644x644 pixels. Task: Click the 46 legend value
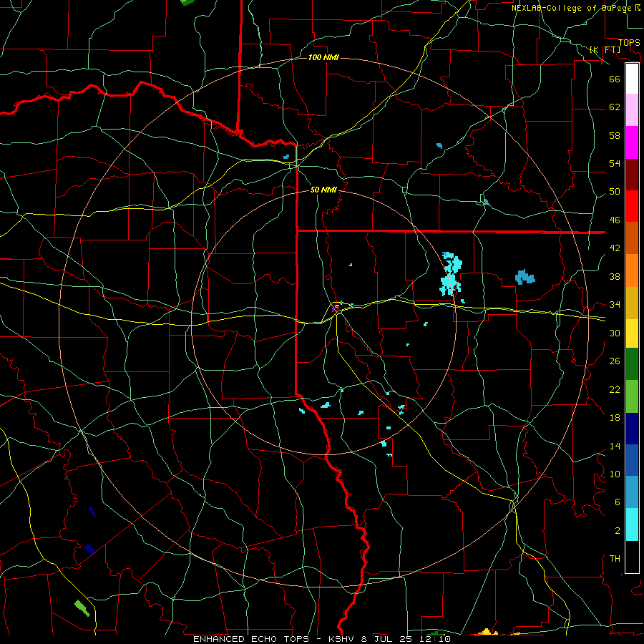[x=615, y=220]
